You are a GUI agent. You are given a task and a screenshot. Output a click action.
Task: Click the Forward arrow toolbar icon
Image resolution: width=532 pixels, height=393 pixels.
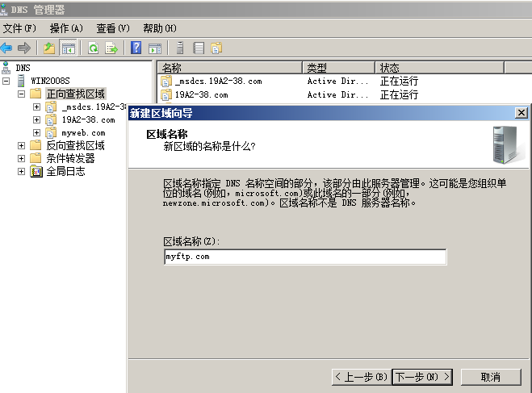click(x=23, y=48)
